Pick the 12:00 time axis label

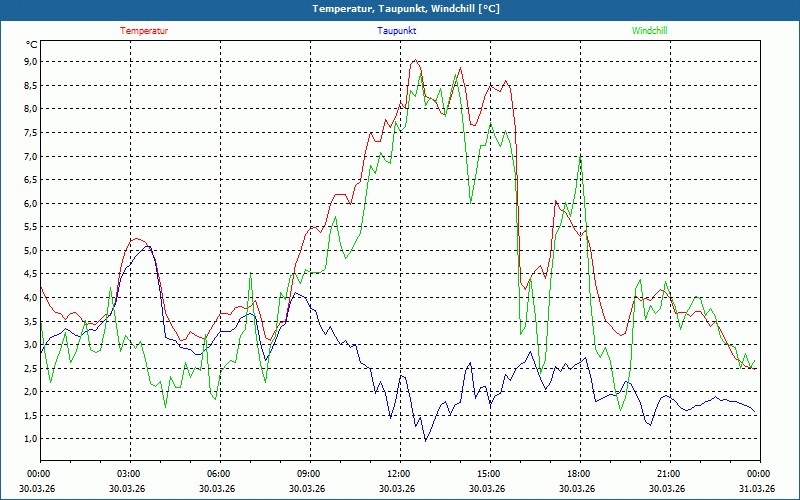click(x=398, y=474)
